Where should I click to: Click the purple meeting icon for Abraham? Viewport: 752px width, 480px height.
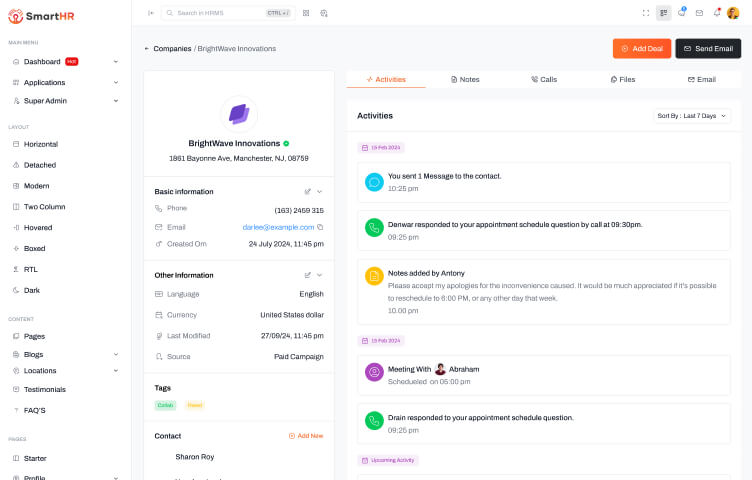374,372
